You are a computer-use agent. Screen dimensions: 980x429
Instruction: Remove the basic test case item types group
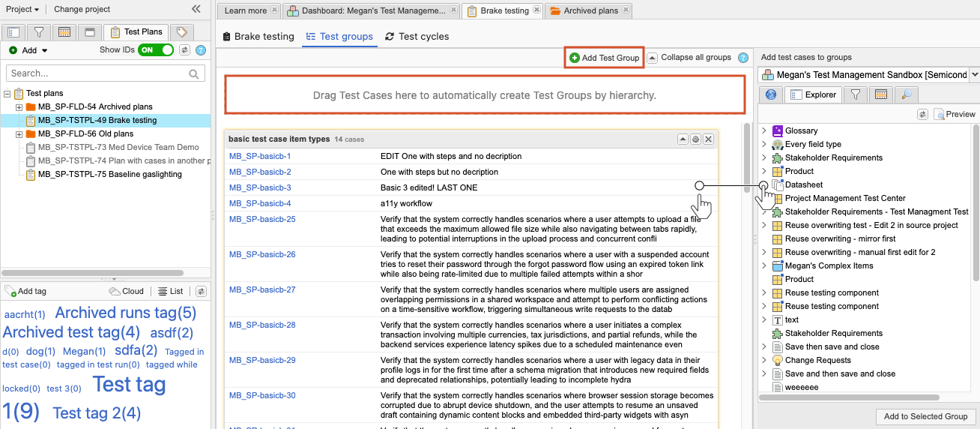click(x=708, y=139)
